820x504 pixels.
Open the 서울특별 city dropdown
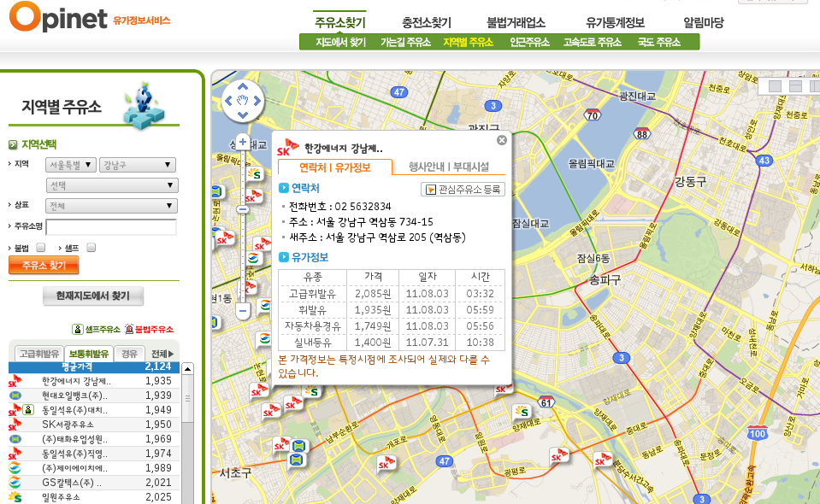(x=71, y=165)
